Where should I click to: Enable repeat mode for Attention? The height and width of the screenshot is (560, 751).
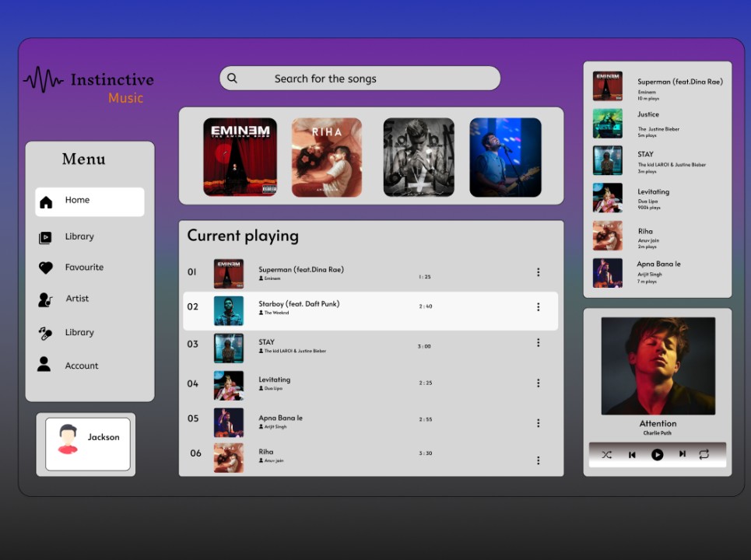[705, 454]
